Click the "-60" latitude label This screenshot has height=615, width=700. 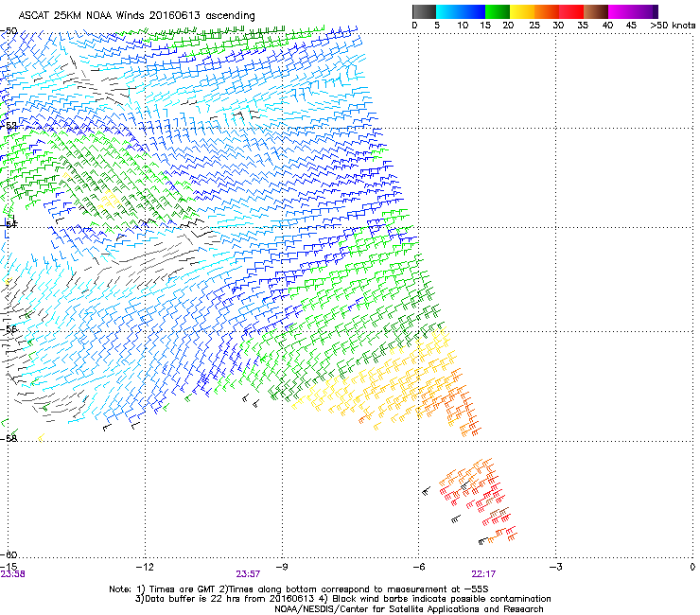tap(9, 555)
